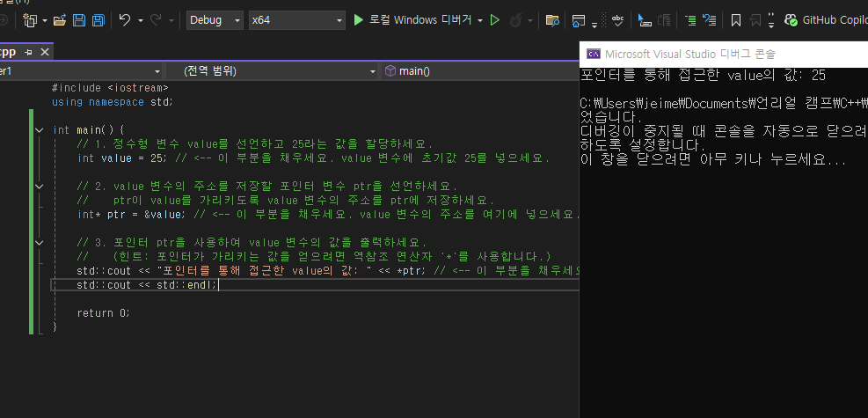Click the using namespace std line
Screen dimensions: 868x418
tap(113, 102)
